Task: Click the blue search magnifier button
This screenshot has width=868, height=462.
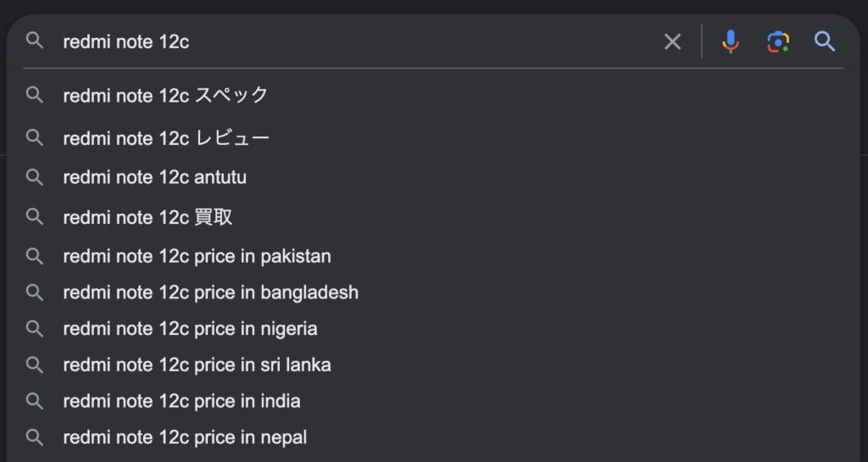Action: [x=825, y=42]
